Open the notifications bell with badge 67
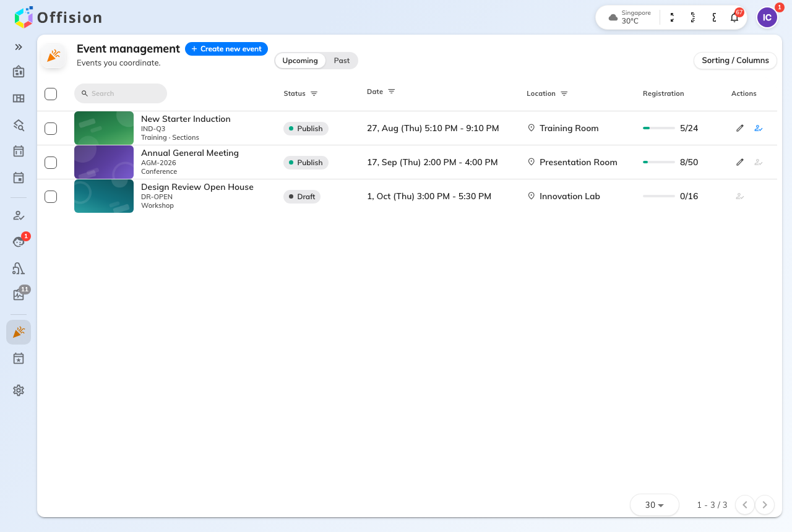Image resolution: width=792 pixels, height=532 pixels. coord(734,17)
